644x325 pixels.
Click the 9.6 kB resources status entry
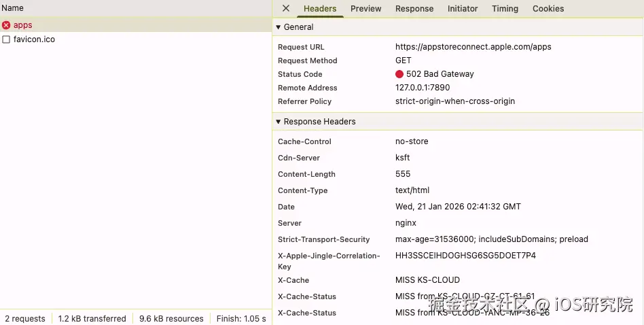[x=171, y=319]
